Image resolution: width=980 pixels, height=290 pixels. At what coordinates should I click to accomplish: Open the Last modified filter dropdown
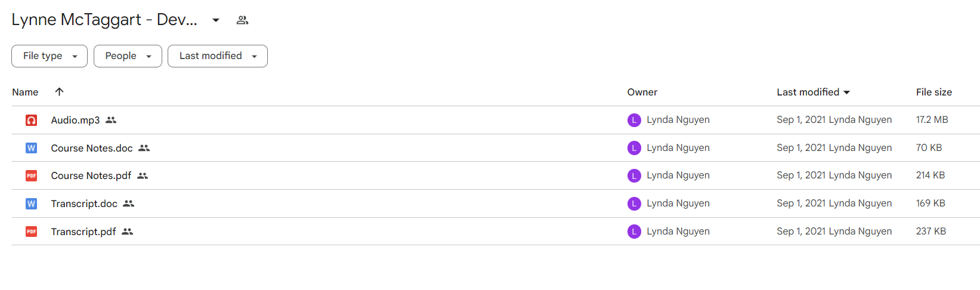point(218,56)
